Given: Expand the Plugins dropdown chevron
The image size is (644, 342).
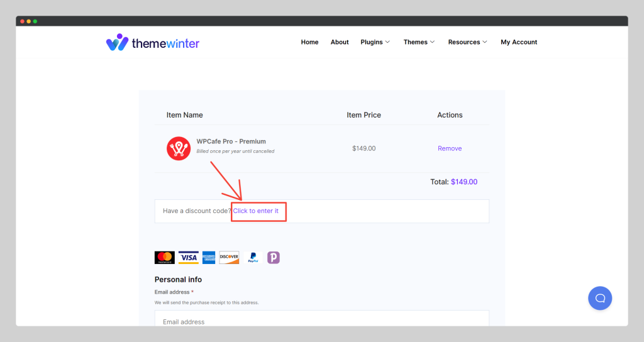Looking at the screenshot, I should point(387,42).
